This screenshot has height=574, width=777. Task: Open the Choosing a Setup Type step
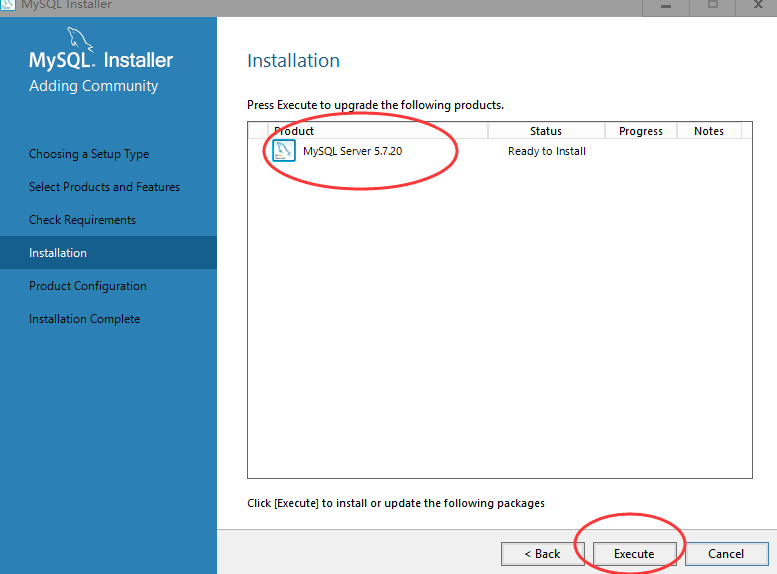[x=89, y=154]
